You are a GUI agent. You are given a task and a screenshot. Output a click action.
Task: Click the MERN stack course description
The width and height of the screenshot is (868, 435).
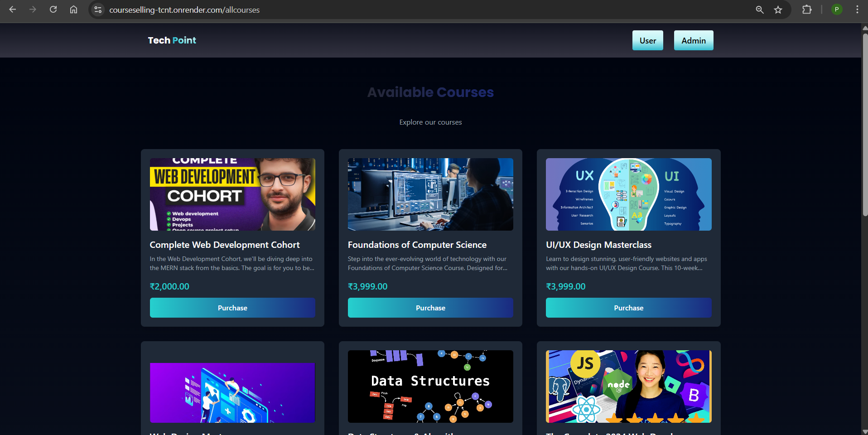[x=232, y=263]
